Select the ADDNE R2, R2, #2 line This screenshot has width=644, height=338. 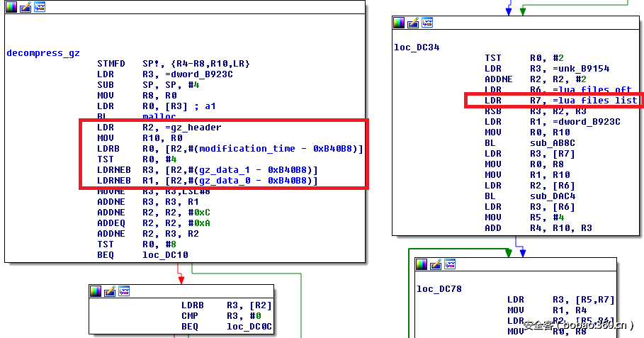pos(536,79)
